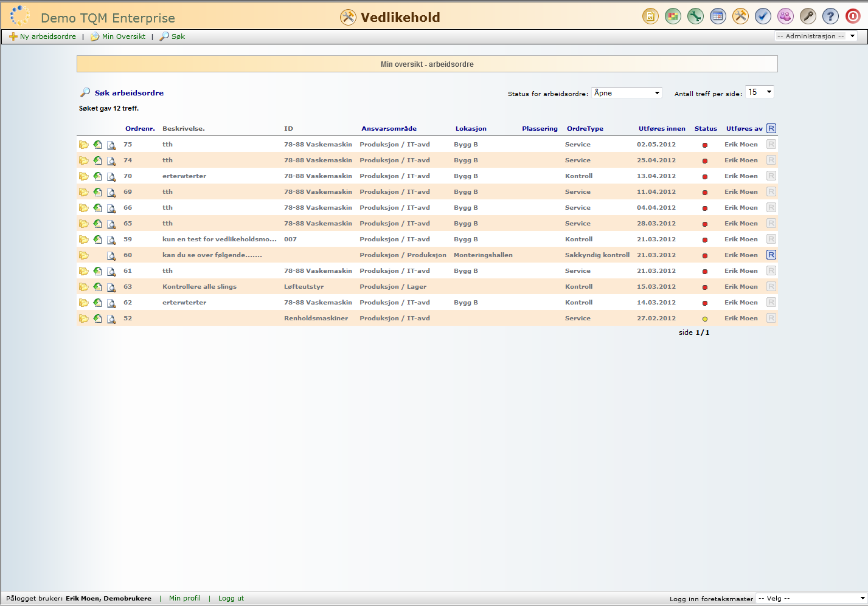Open the green wrench module icon
This screenshot has height=606, width=868.
695,16
